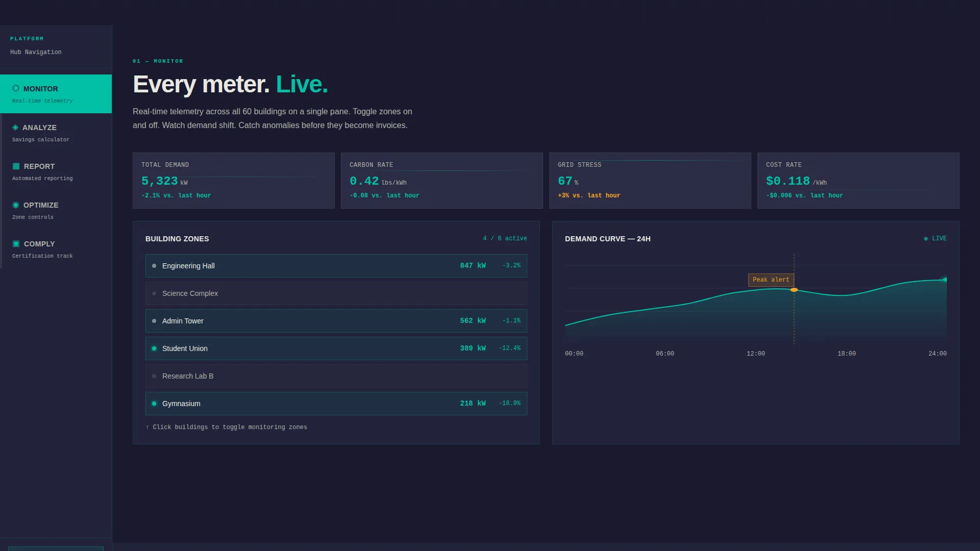The height and width of the screenshot is (551, 980).
Task: Toggle the Gymnasium zone
Action: click(x=336, y=403)
